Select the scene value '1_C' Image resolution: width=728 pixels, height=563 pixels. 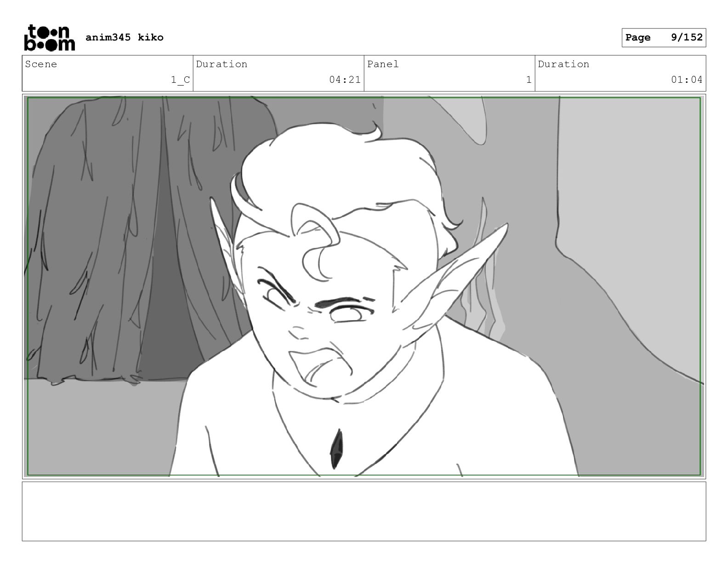[180, 80]
